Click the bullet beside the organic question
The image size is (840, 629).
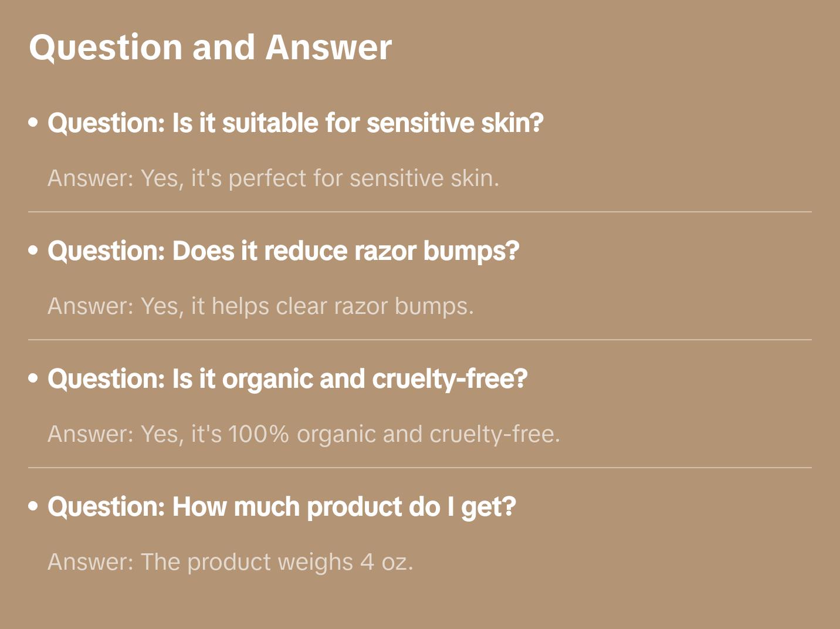pyautogui.click(x=33, y=378)
